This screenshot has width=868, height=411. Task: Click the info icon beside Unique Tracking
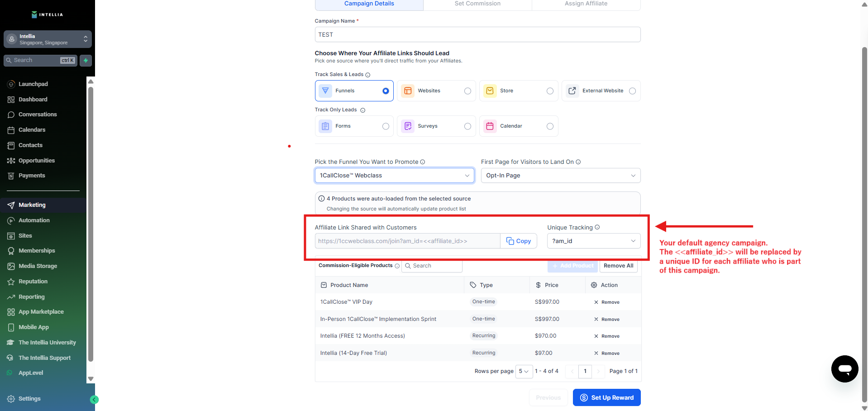597,227
